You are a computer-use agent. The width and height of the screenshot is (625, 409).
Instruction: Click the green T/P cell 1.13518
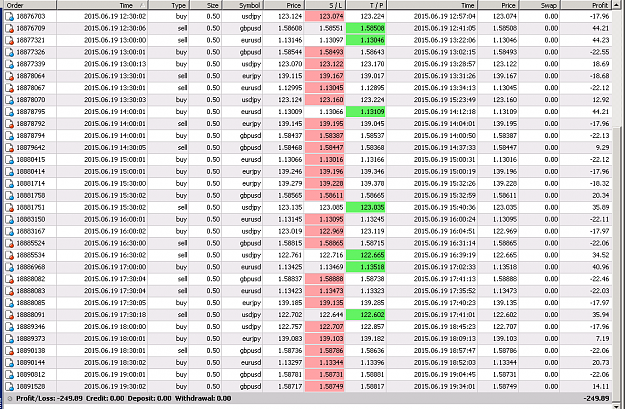pos(366,267)
